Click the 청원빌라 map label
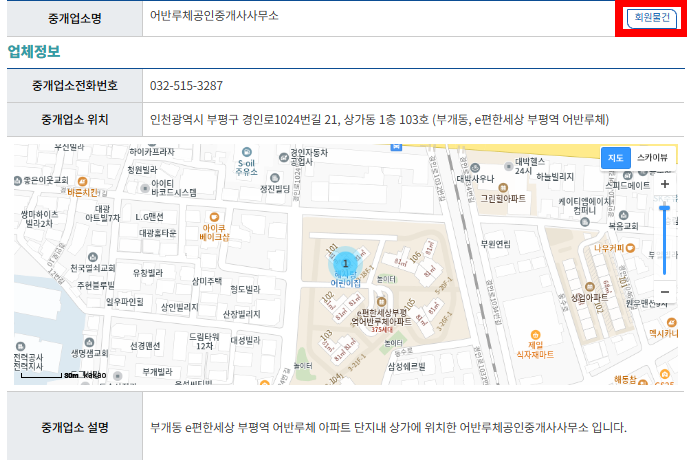 [142, 170]
